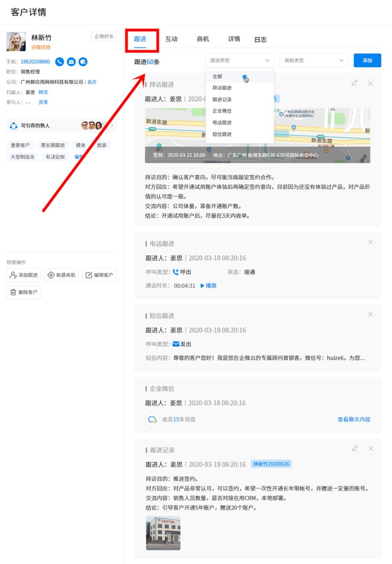Close the 电话跟进 card
Image resolution: width=392 pixels, height=564 pixels.
(370, 243)
